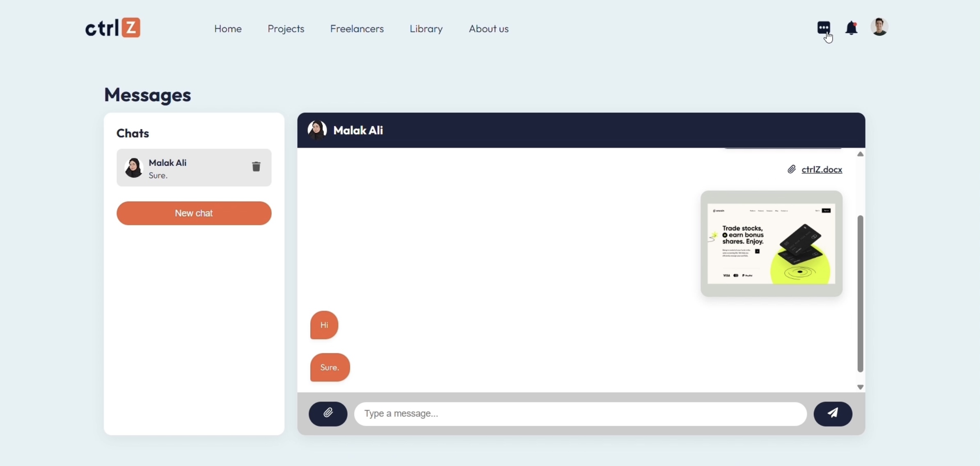Click the Chats panel title

[133, 133]
